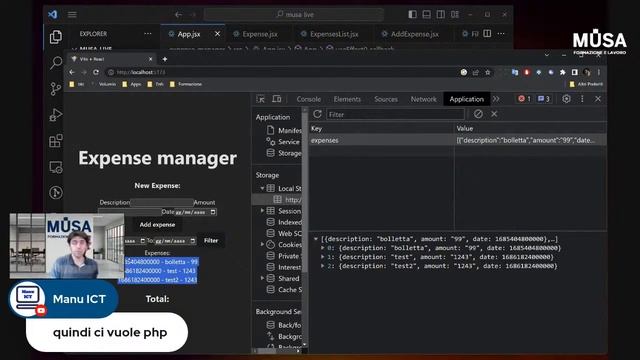Expand the Shared Storage tree node

(x=262, y=278)
